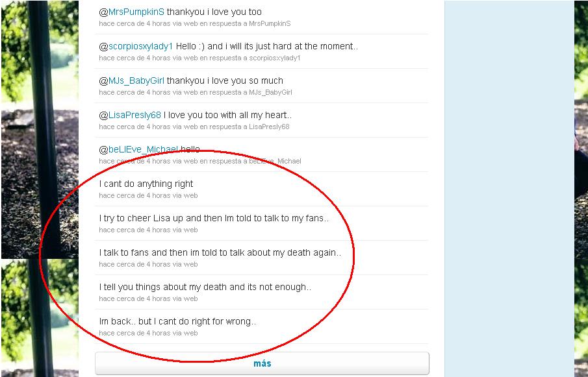The height and width of the screenshot is (377, 588).
Task: Select 'Hello :) and i will its just hard' text
Action: (x=267, y=47)
